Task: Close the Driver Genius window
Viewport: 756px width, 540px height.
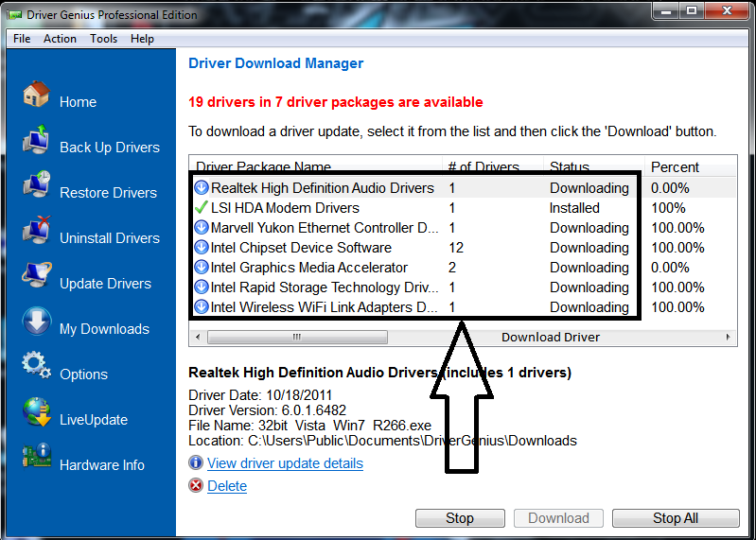Action: tap(727, 10)
